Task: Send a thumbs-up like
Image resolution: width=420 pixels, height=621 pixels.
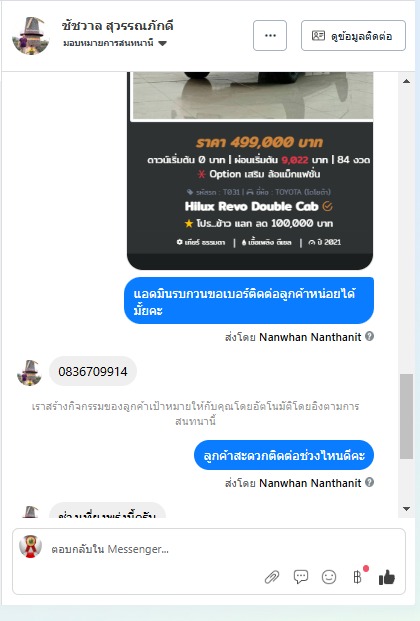Action: [x=387, y=577]
